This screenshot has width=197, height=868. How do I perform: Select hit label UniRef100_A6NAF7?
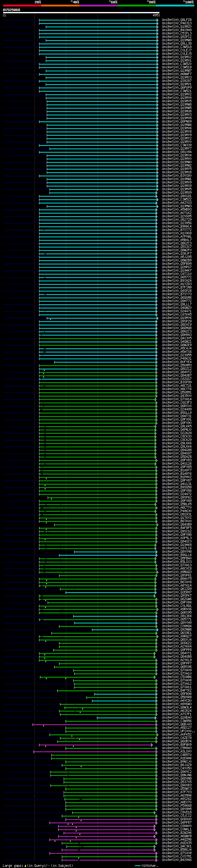click(176, 74)
